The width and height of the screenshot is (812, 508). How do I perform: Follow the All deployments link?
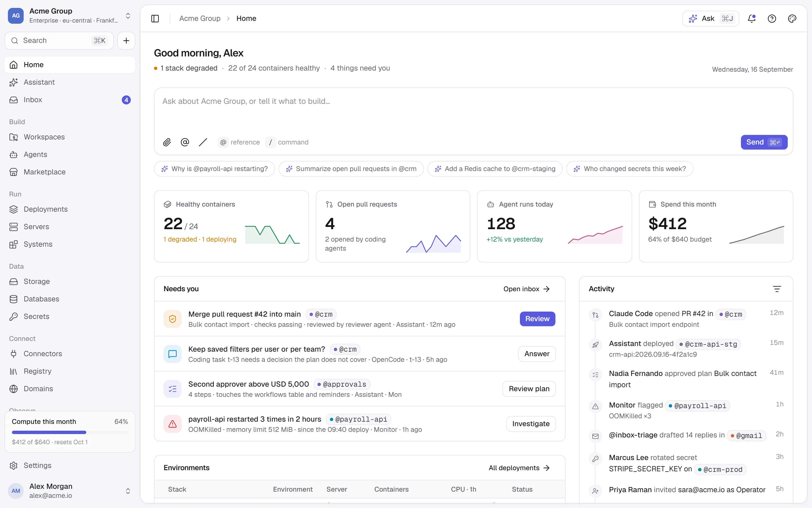point(519,468)
